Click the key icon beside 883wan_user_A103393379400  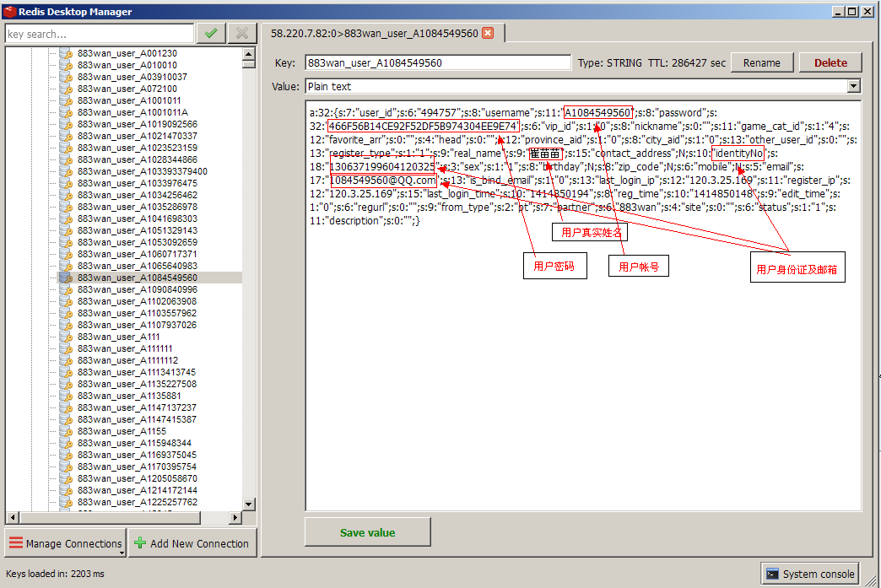(x=67, y=171)
